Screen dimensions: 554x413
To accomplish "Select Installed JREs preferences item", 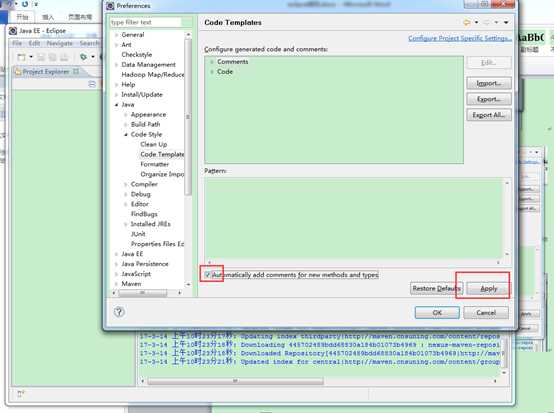I will [x=151, y=224].
